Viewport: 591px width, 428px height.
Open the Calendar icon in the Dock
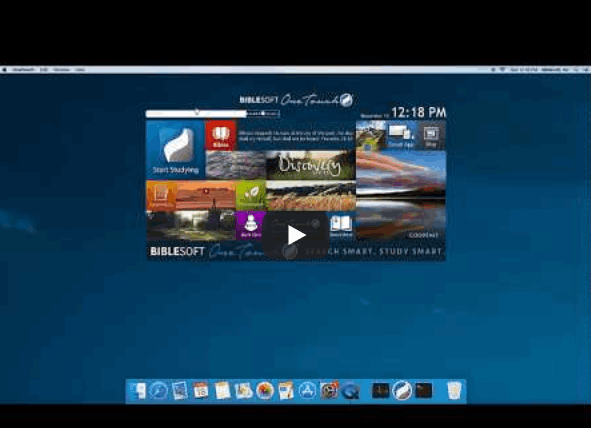pyautogui.click(x=201, y=391)
